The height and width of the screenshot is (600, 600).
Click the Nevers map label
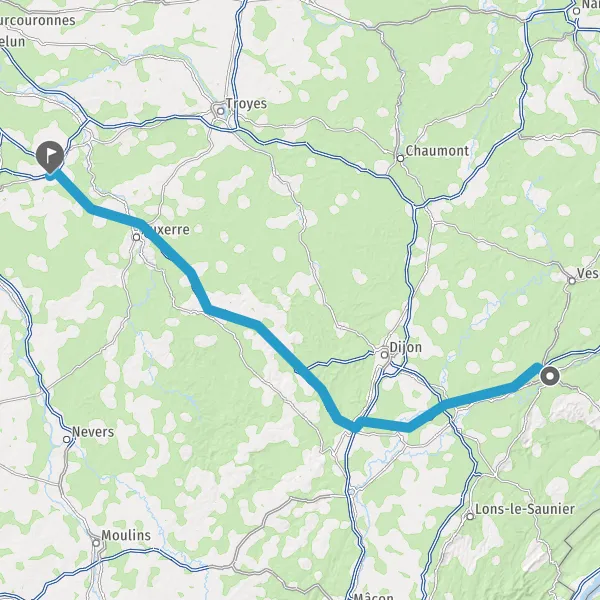(x=93, y=432)
